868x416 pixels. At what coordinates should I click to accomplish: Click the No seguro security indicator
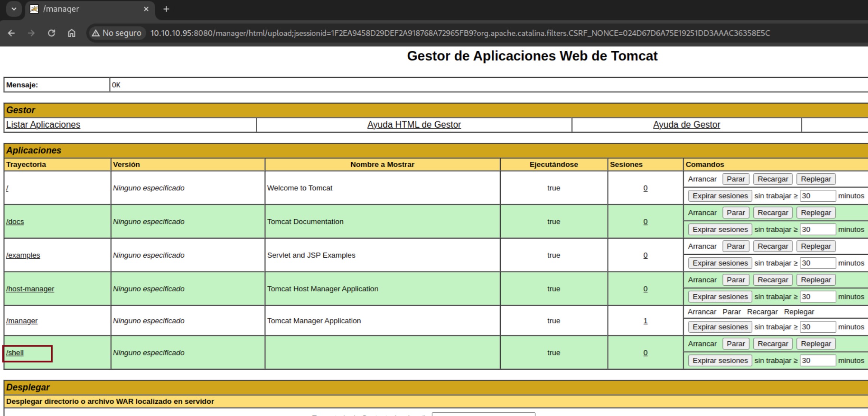(x=116, y=33)
